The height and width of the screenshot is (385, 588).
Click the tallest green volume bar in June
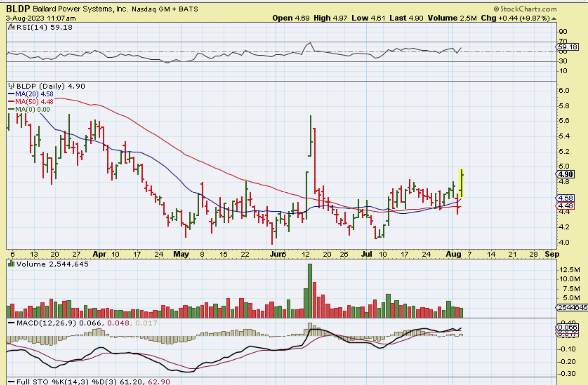pyautogui.click(x=310, y=291)
